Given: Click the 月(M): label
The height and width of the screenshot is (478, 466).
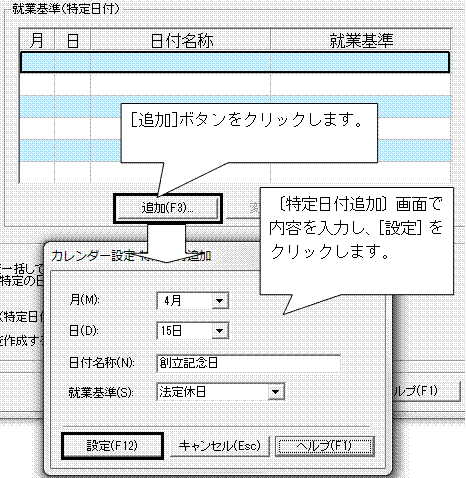Looking at the screenshot, I should pyautogui.click(x=84, y=300).
